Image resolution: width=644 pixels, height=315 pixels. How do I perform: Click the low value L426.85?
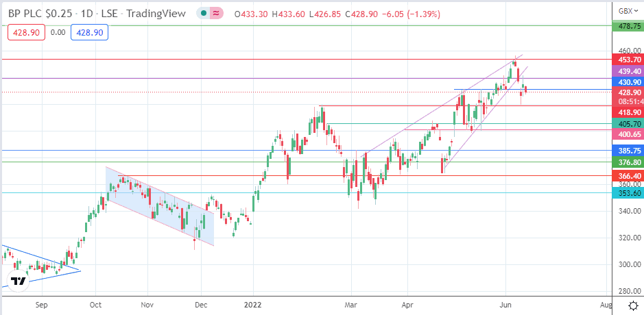326,14
